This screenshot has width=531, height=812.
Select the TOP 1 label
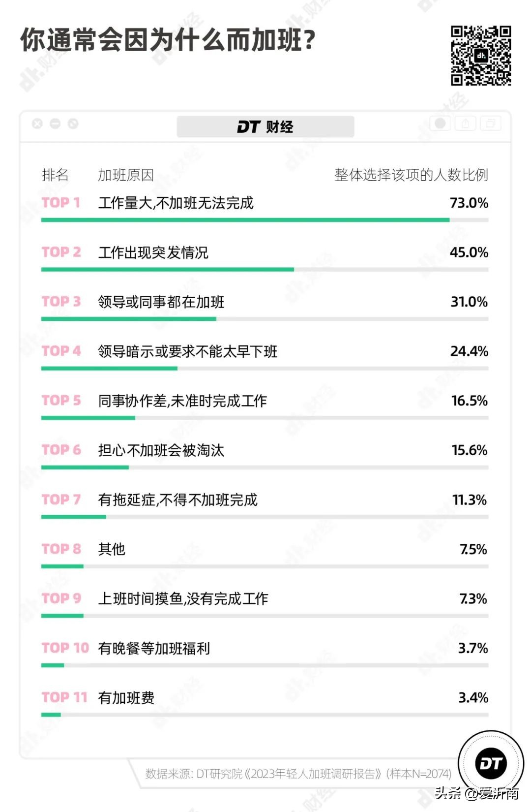point(61,203)
